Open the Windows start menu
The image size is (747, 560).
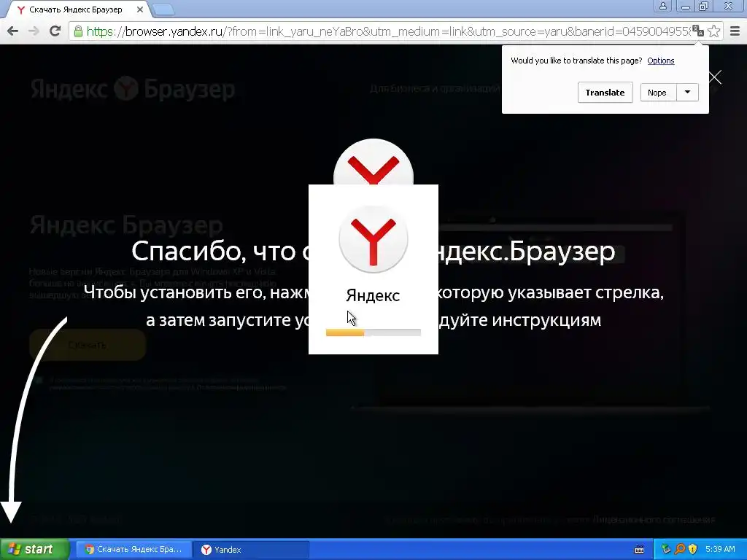click(34, 549)
